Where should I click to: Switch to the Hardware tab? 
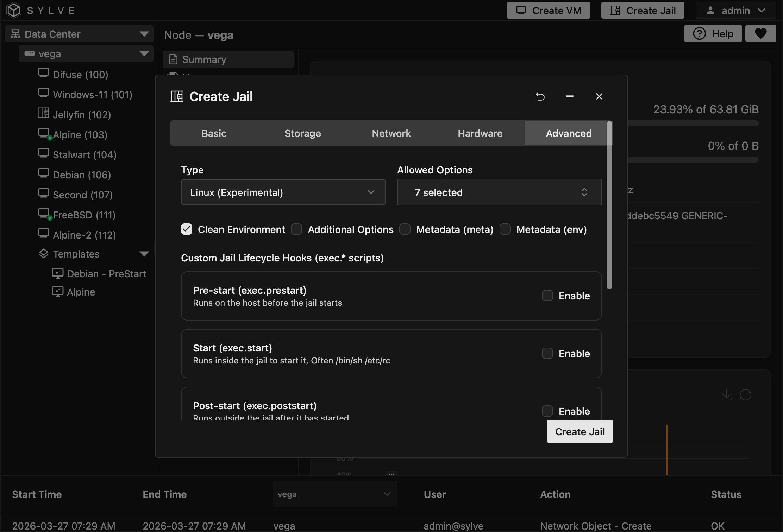pyautogui.click(x=480, y=133)
